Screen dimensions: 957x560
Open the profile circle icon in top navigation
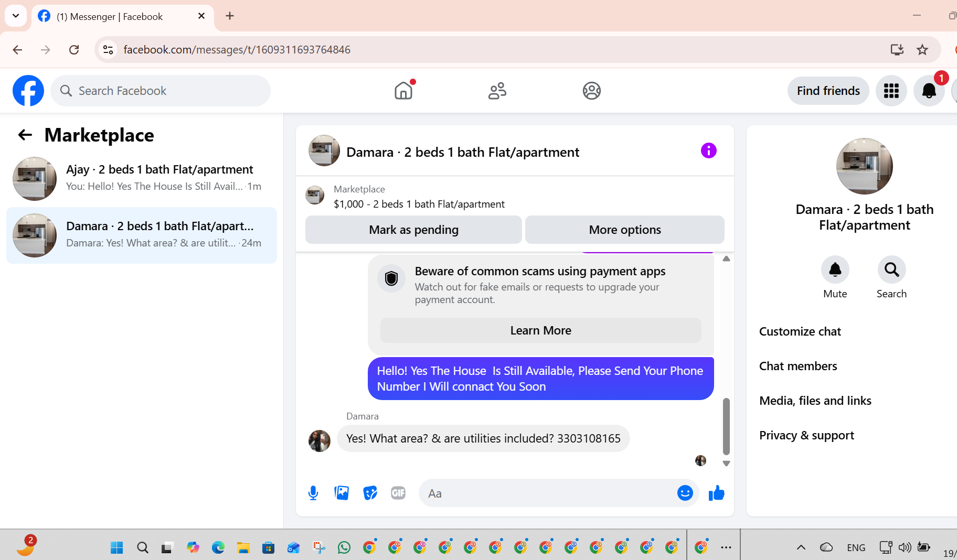pos(591,91)
